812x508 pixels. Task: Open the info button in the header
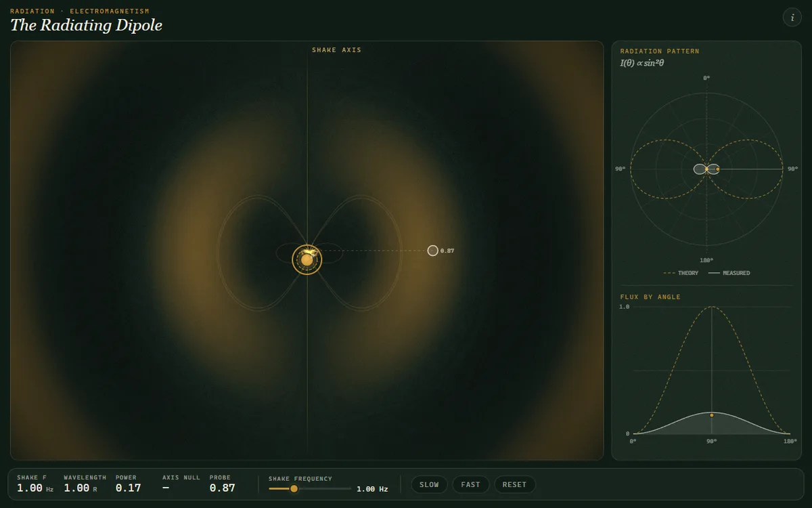(792, 18)
